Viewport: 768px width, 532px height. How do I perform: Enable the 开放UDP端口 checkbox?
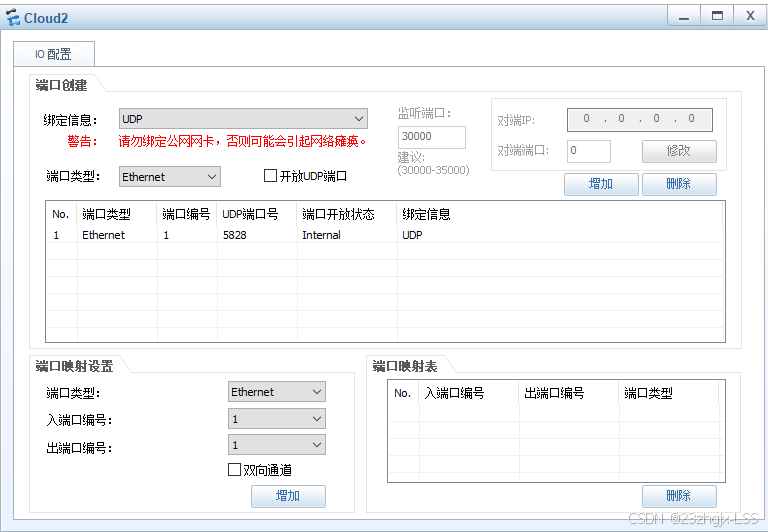[270, 175]
